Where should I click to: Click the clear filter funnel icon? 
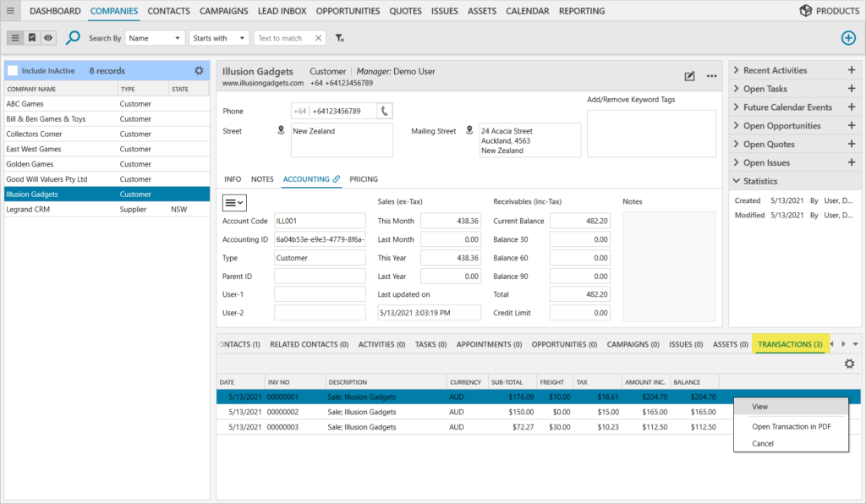[340, 38]
